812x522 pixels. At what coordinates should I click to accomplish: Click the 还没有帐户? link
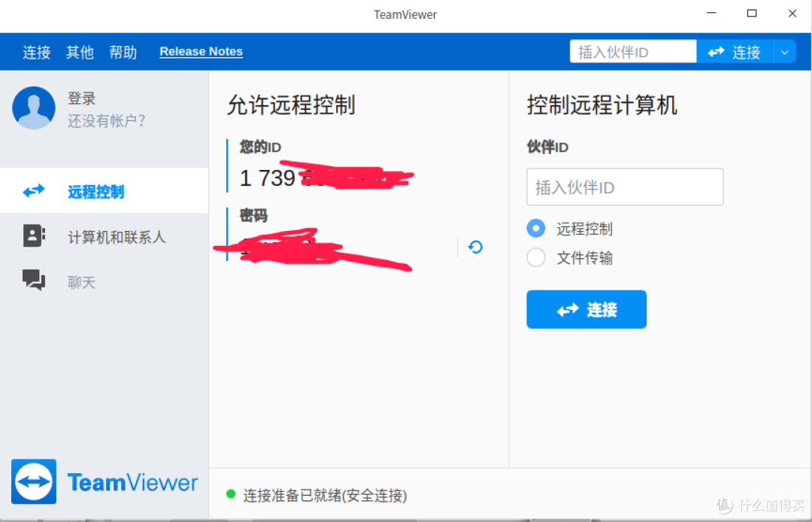(x=107, y=120)
